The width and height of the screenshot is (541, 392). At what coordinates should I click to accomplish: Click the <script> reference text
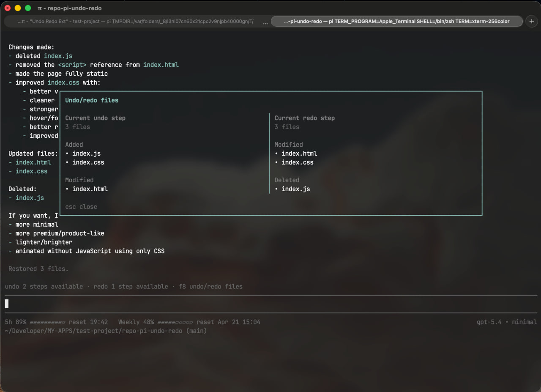pyautogui.click(x=72, y=65)
